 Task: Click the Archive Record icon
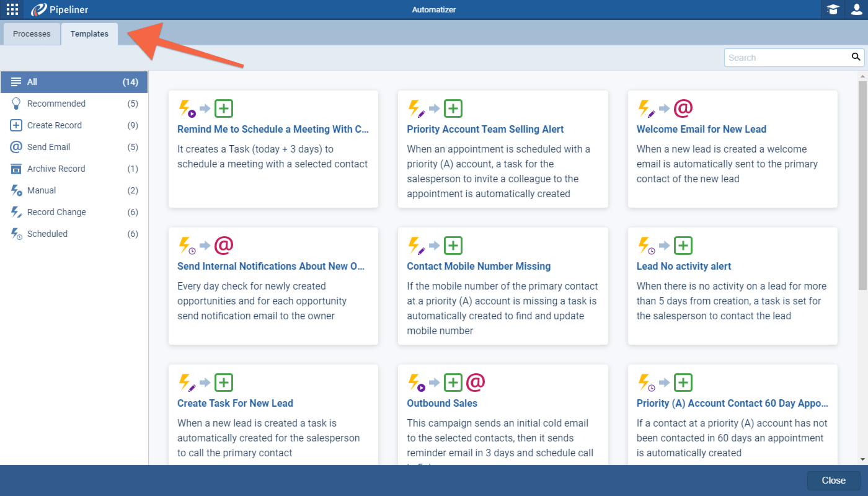tap(15, 169)
